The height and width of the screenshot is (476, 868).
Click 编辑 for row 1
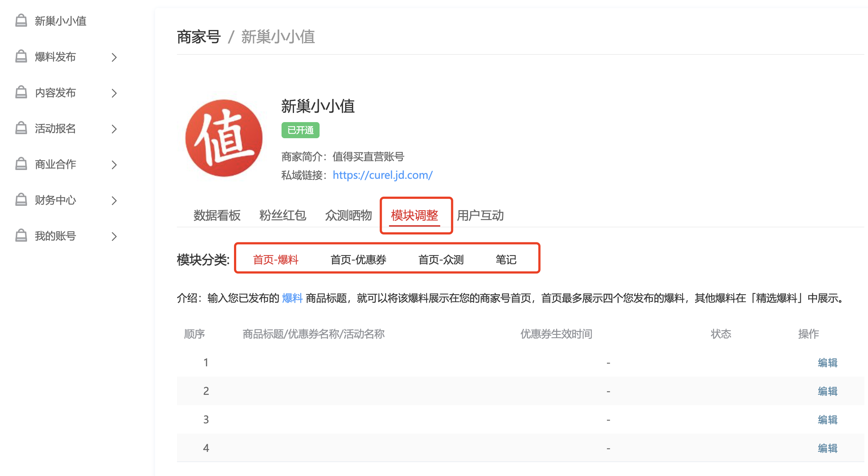pyautogui.click(x=828, y=363)
